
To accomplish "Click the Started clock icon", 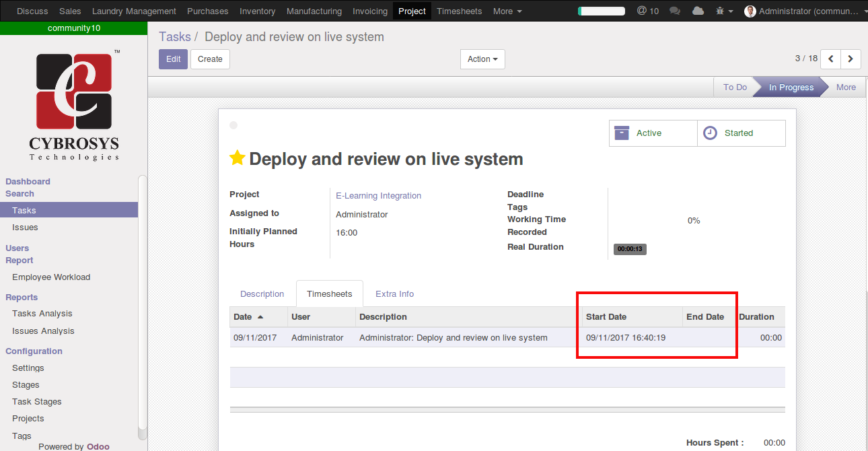I will point(711,133).
